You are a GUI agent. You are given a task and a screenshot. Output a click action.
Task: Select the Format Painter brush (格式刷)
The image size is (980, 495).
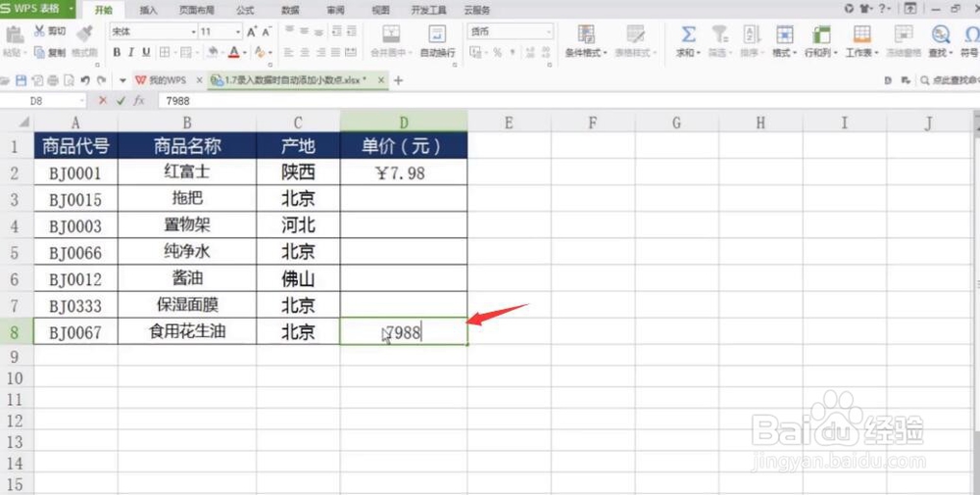[x=84, y=32]
